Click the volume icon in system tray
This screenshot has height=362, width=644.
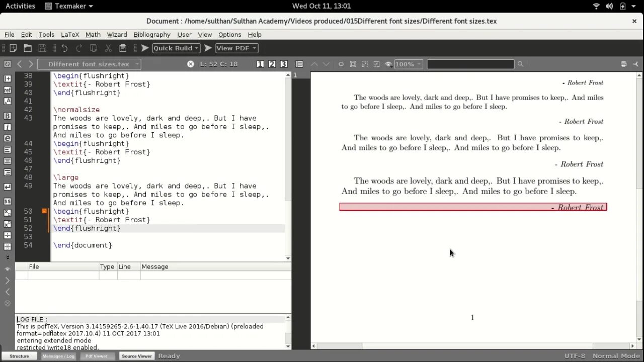tap(609, 6)
